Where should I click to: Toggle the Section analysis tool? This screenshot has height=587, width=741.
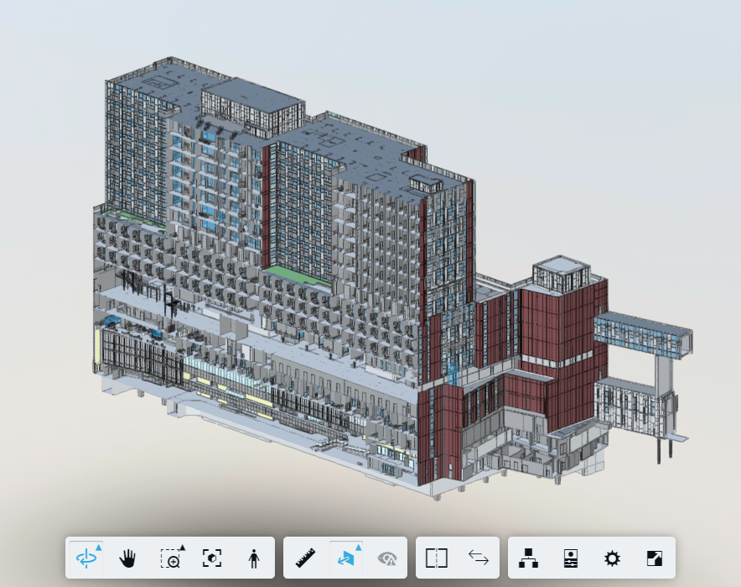click(x=346, y=558)
